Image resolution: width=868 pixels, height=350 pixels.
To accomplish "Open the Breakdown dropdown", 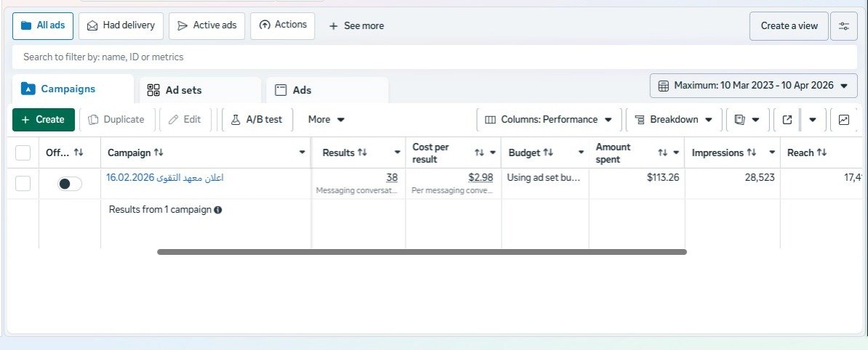I will point(674,119).
